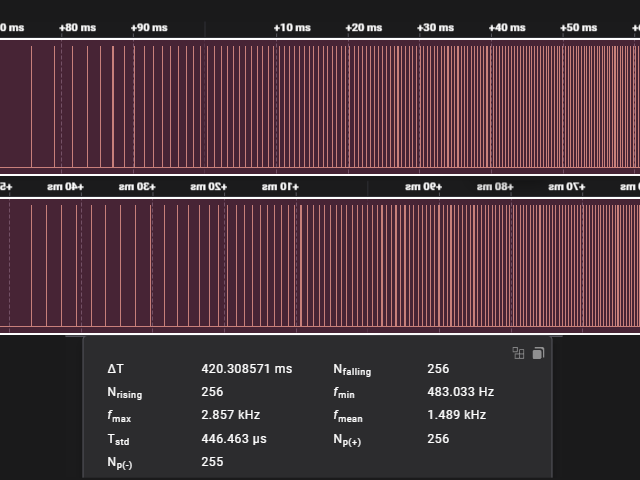Click the mirrored +10 ms marker on the lower timeline

280,187
